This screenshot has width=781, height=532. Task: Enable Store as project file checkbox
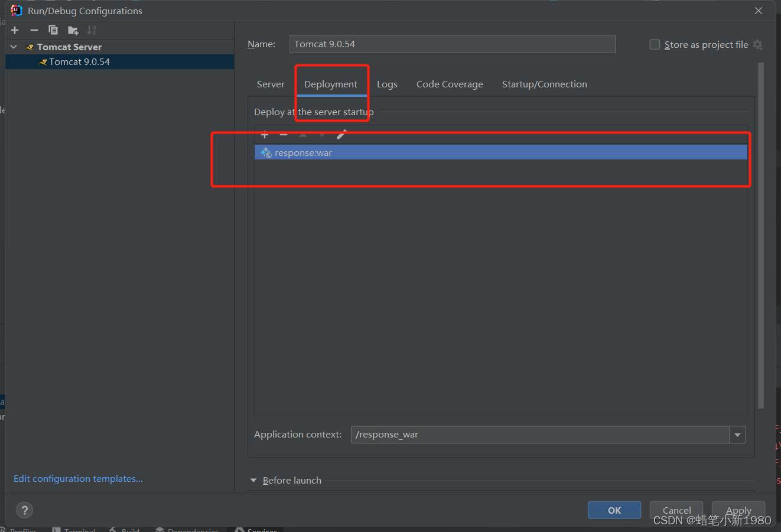pyautogui.click(x=655, y=45)
